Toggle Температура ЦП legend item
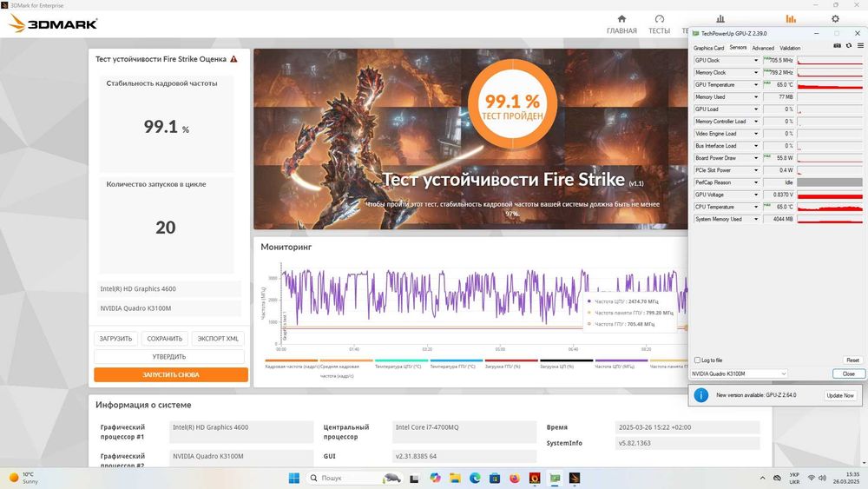The height and width of the screenshot is (489, 868). [401, 363]
